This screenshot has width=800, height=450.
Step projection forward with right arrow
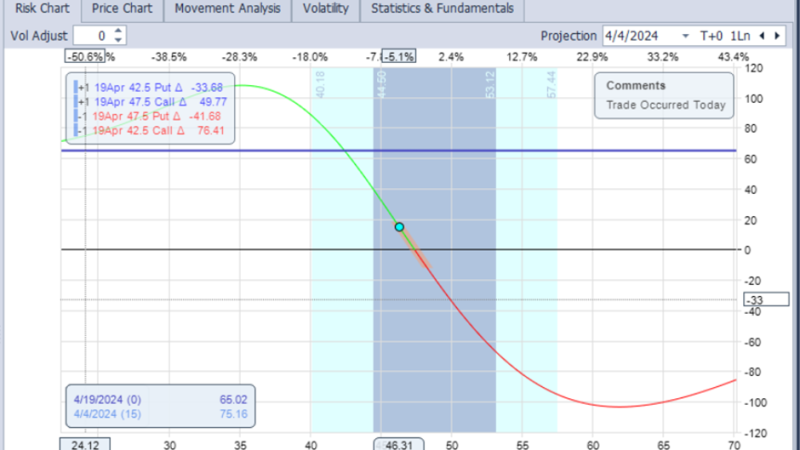(x=778, y=35)
